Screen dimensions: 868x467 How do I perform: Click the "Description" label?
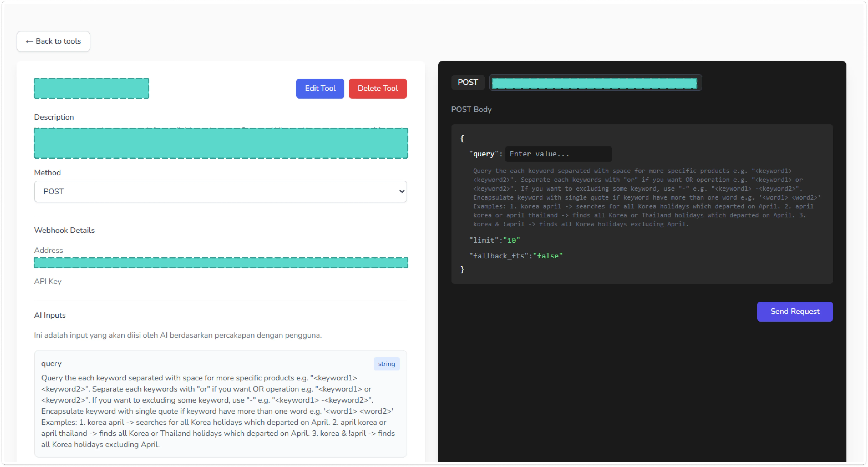(54, 117)
